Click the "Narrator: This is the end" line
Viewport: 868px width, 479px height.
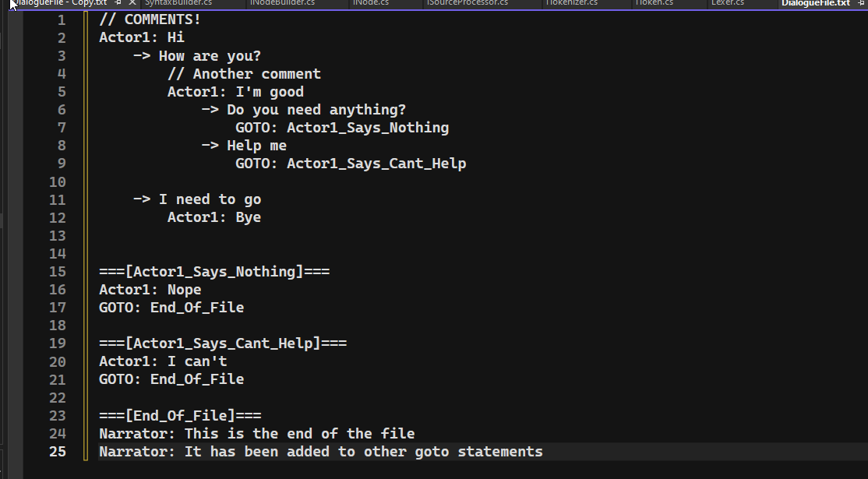pos(256,433)
